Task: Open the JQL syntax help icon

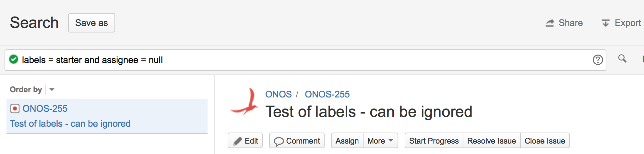Action: point(598,60)
